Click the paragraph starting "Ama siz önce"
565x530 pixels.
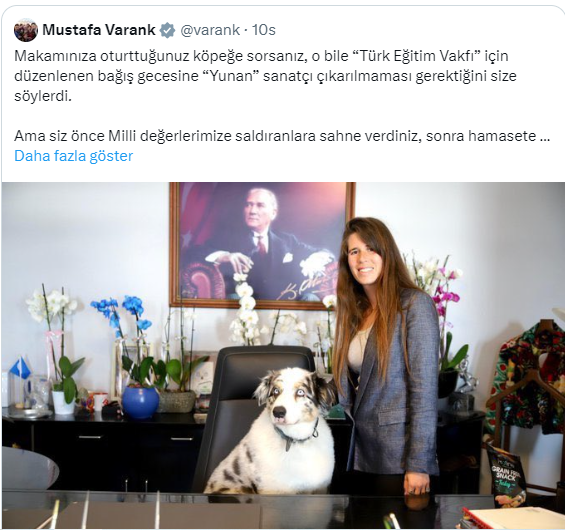(x=282, y=136)
